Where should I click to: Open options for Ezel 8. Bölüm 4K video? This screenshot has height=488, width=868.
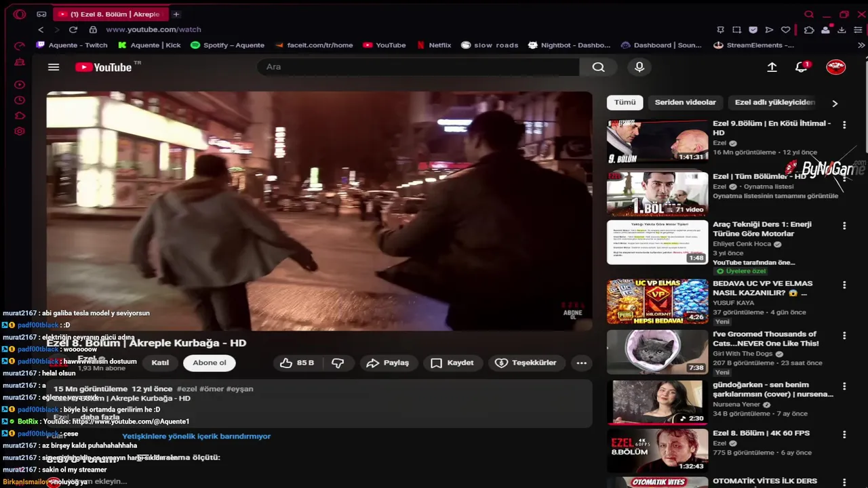(x=844, y=435)
